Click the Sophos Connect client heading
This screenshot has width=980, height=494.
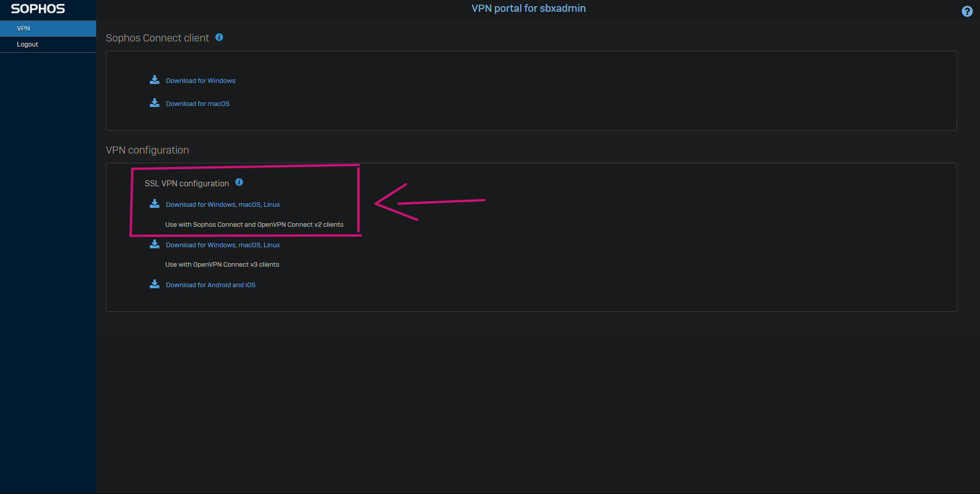157,38
